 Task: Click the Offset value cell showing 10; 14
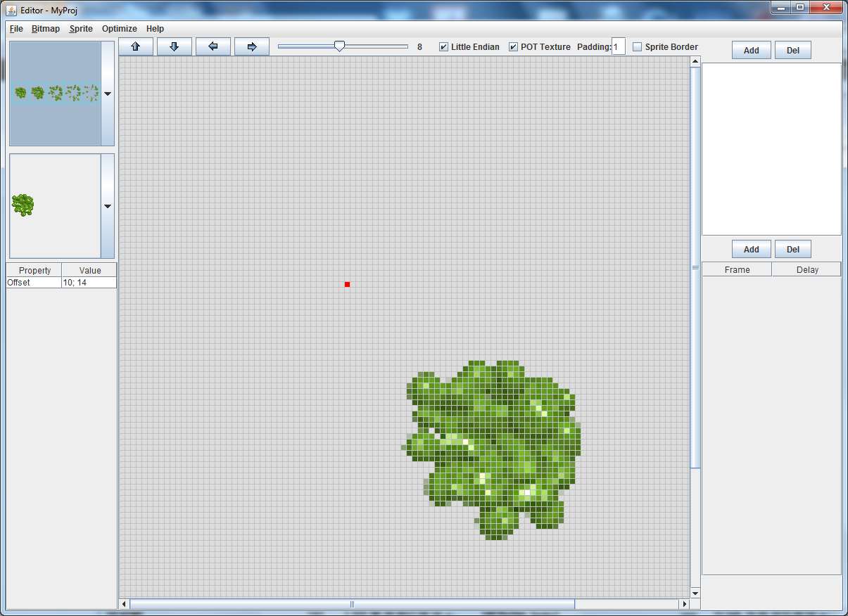[x=88, y=282]
